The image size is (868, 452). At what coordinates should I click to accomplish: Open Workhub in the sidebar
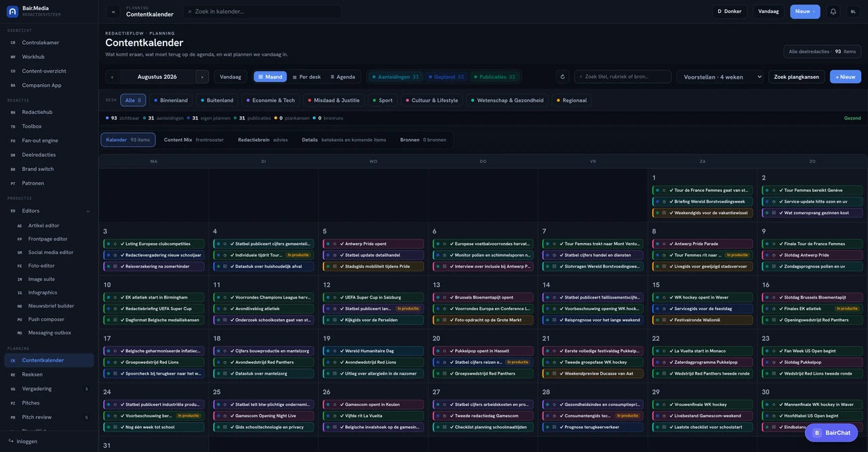point(49,57)
